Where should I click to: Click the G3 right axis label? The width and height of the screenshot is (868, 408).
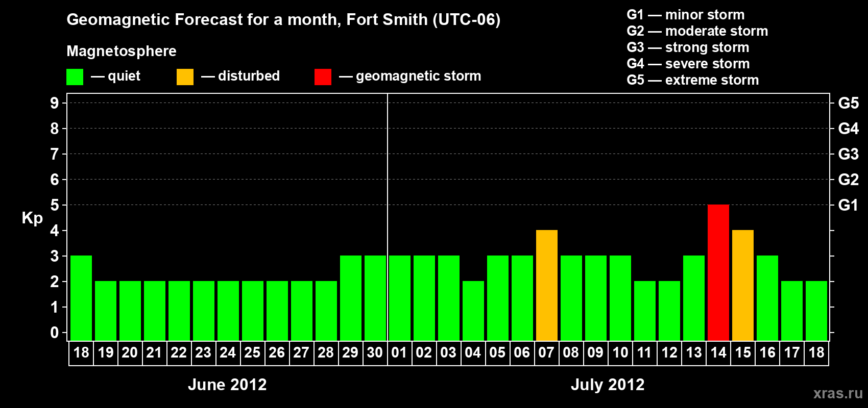click(x=849, y=154)
